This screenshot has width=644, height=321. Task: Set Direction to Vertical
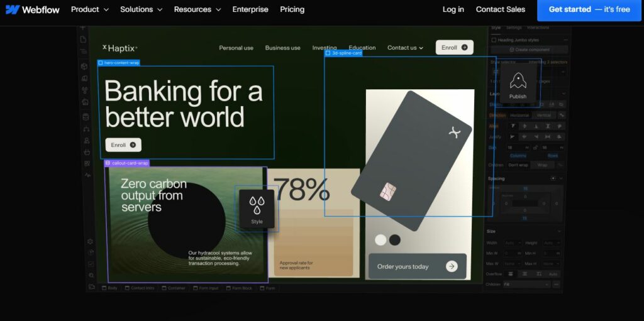point(543,116)
